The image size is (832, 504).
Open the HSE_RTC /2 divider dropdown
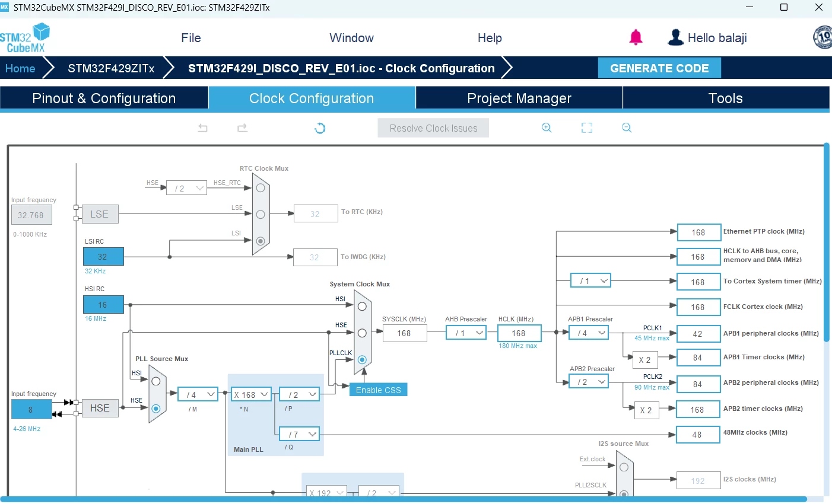pos(186,188)
